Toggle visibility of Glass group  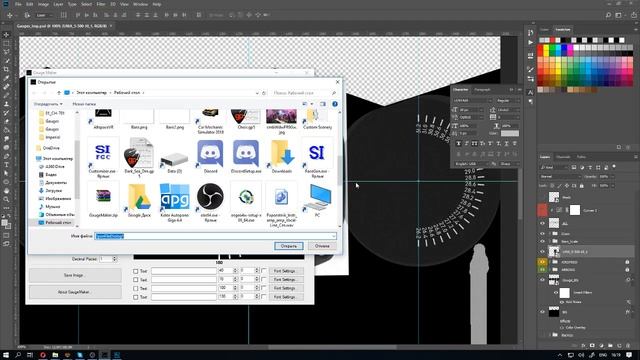542,234
